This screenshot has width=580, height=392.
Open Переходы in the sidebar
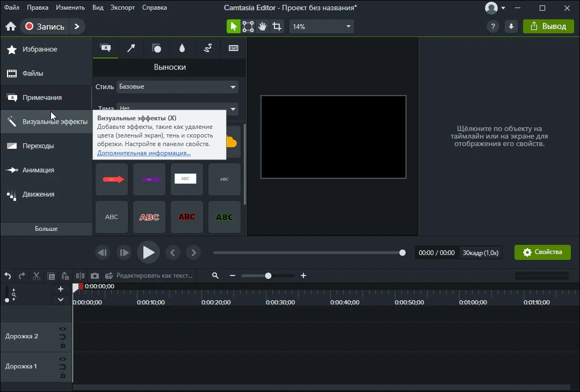(46, 146)
